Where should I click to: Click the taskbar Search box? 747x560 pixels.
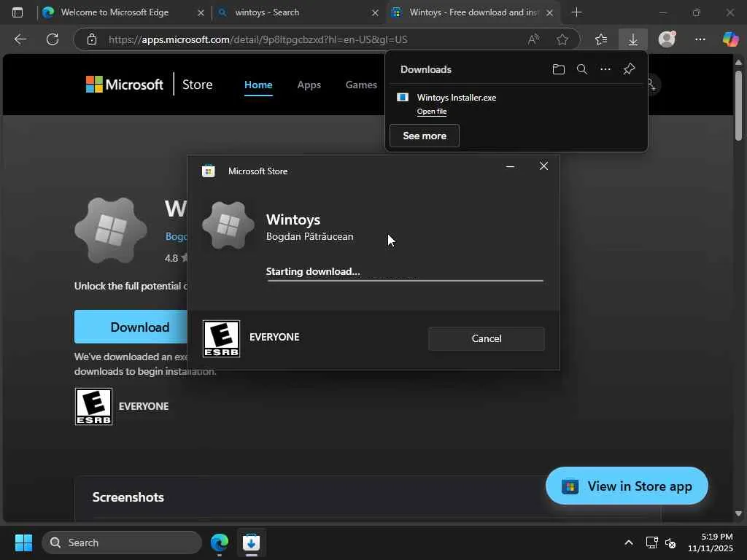[x=122, y=542]
